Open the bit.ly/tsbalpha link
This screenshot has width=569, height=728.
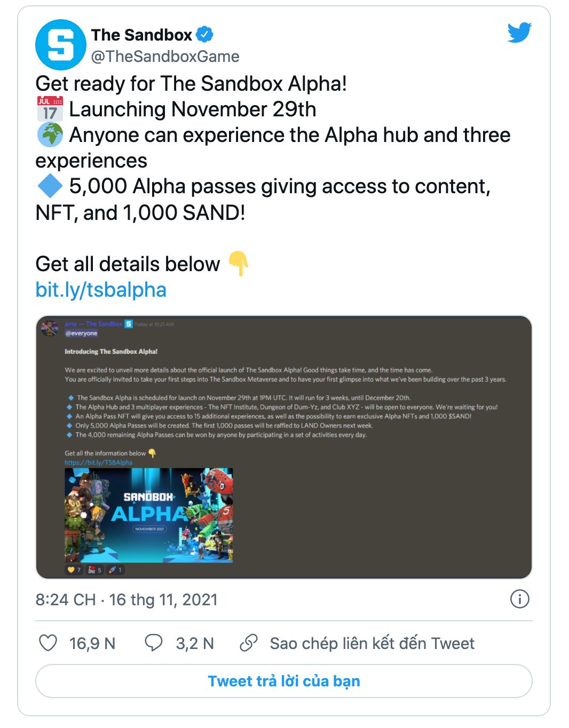101,290
